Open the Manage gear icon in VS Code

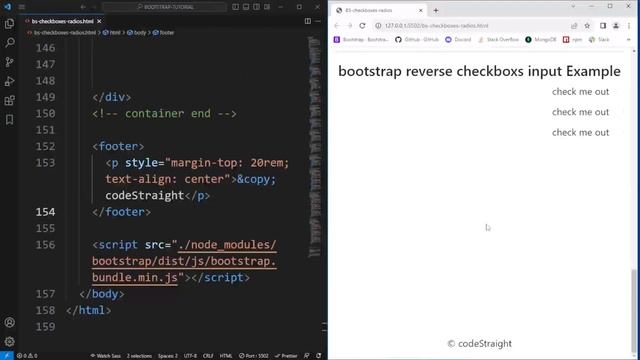pos(9,341)
